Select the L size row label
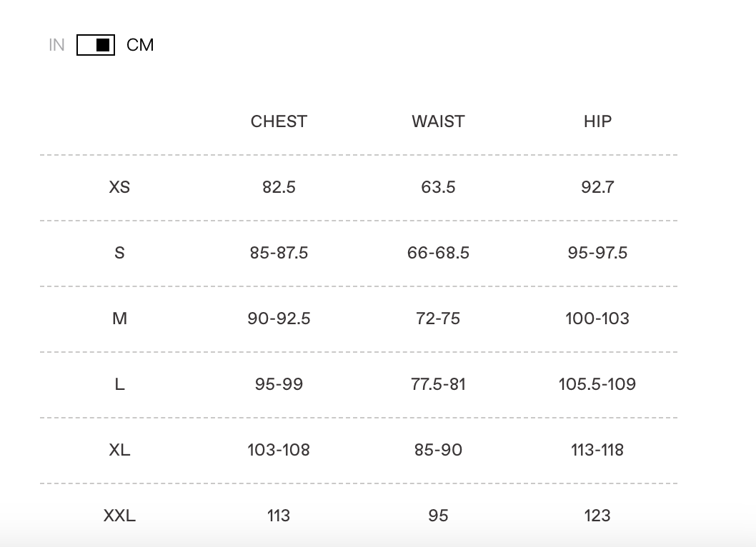This screenshot has height=547, width=756. point(119,384)
